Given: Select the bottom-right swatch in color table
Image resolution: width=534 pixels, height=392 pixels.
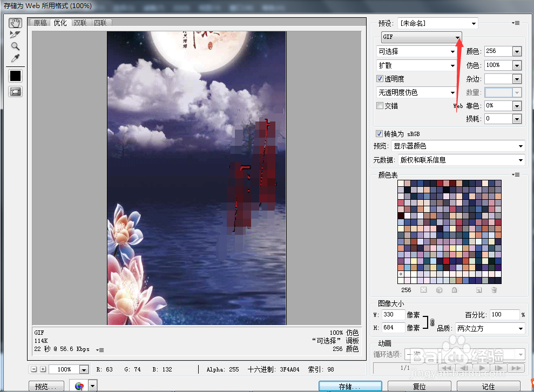Looking at the screenshot, I should [498, 280].
